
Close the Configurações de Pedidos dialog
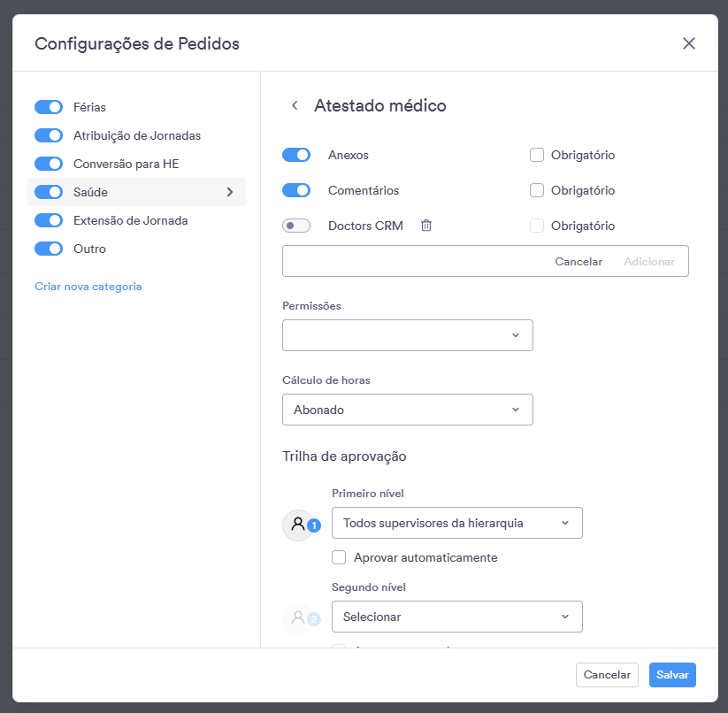coord(688,43)
